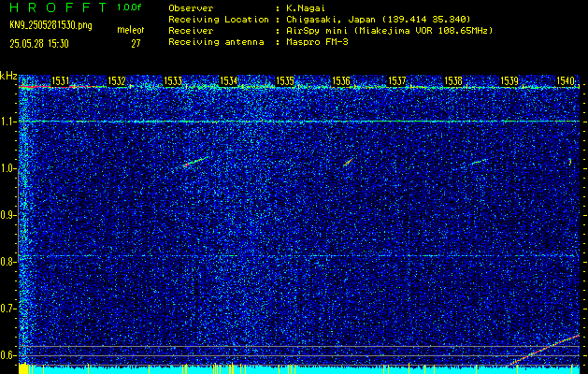Click the 1536 time marker
Image resolution: width=588 pixels, height=374 pixels.
(341, 80)
